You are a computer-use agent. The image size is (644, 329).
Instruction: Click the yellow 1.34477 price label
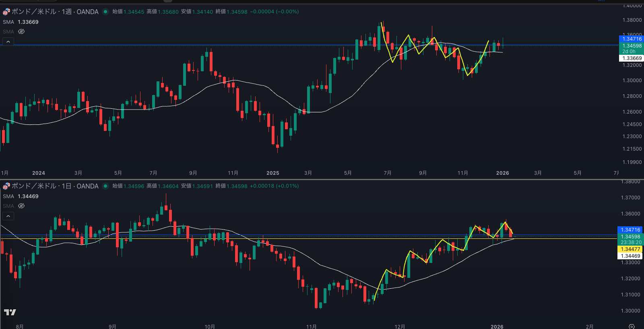pos(630,249)
